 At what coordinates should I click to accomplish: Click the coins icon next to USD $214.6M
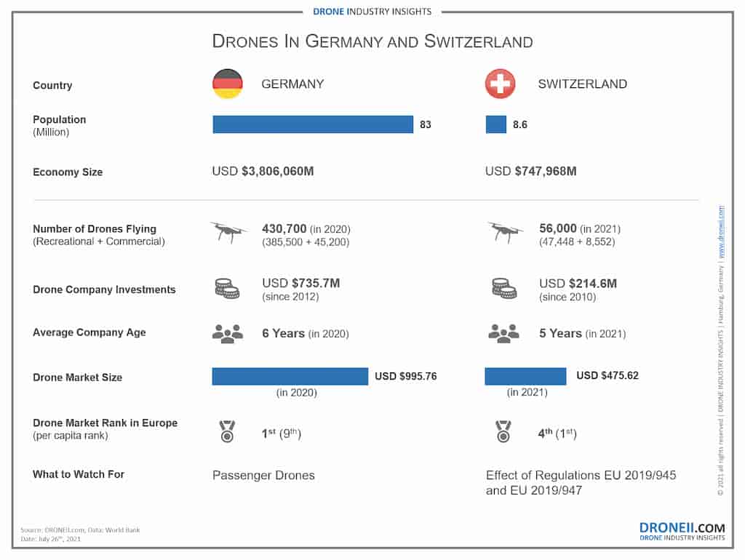(504, 288)
